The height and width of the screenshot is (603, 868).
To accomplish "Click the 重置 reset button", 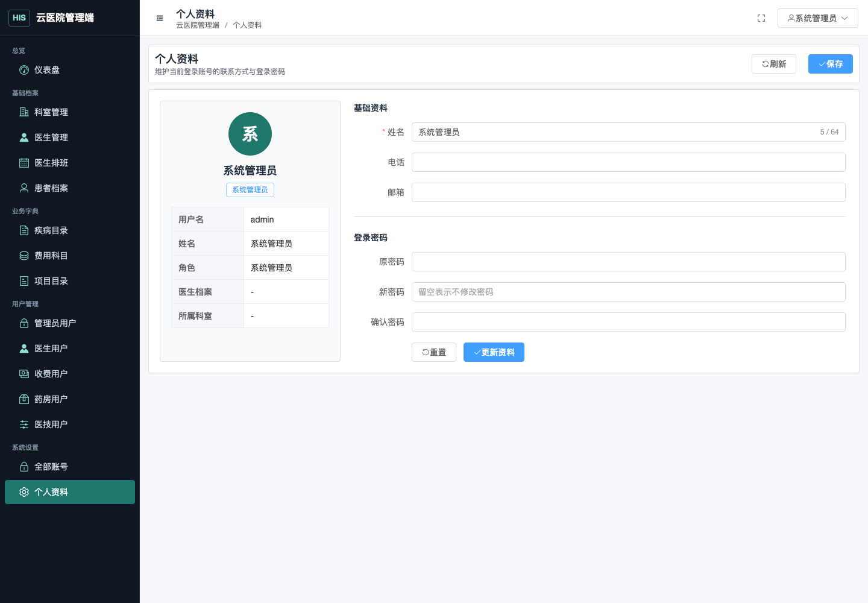I will [434, 352].
